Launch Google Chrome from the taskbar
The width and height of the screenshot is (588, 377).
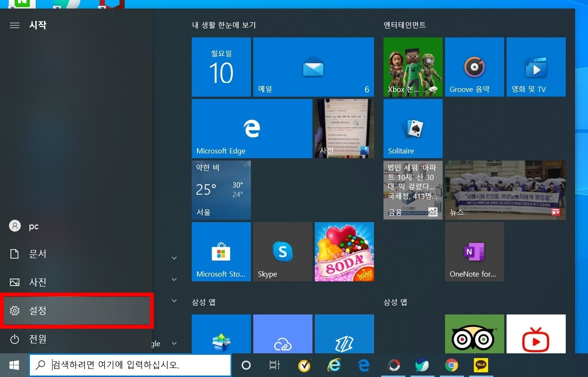[452, 365]
